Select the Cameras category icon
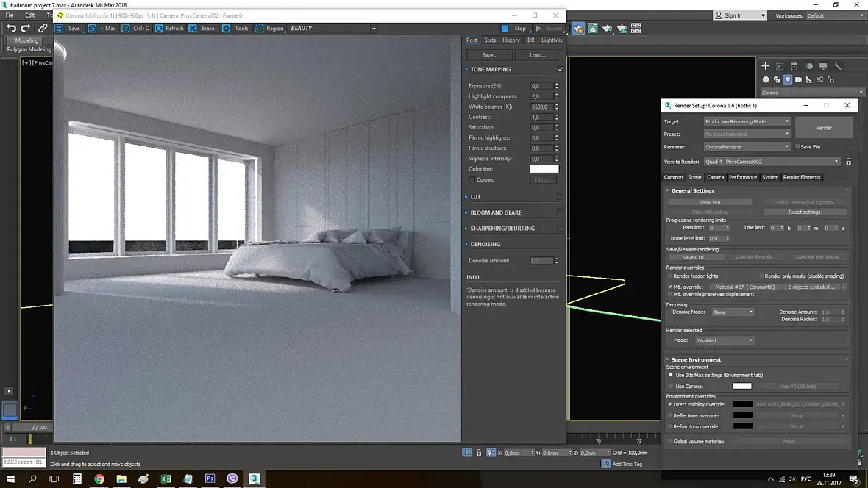Image resolution: width=868 pixels, height=488 pixels. tap(798, 79)
